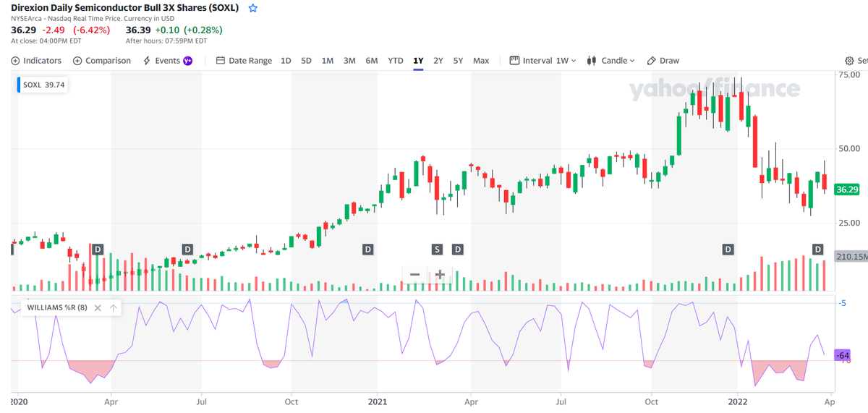Click the volume label 210.15M
868x413 pixels.
(x=851, y=256)
